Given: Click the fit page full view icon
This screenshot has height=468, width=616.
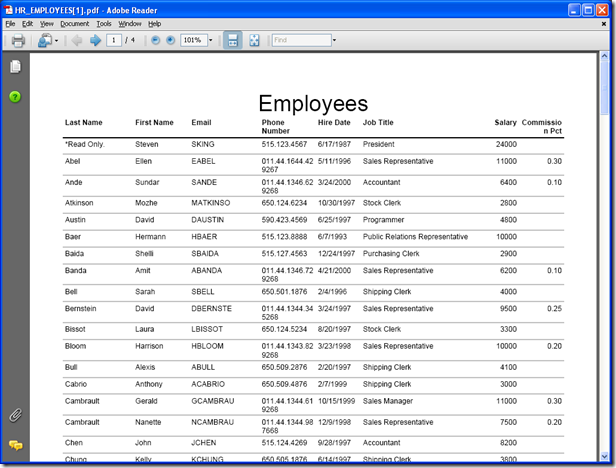Looking at the screenshot, I should point(254,40).
